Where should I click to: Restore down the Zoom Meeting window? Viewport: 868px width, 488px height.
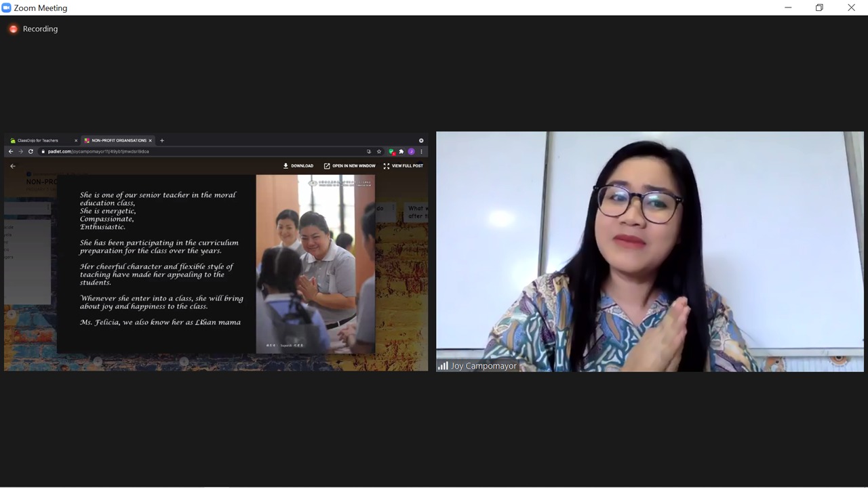[x=819, y=7]
